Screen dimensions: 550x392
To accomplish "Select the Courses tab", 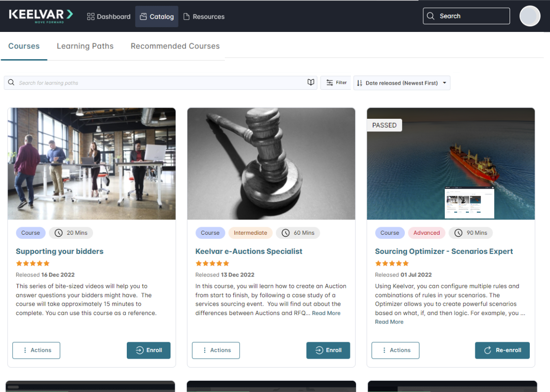I will [x=24, y=46].
